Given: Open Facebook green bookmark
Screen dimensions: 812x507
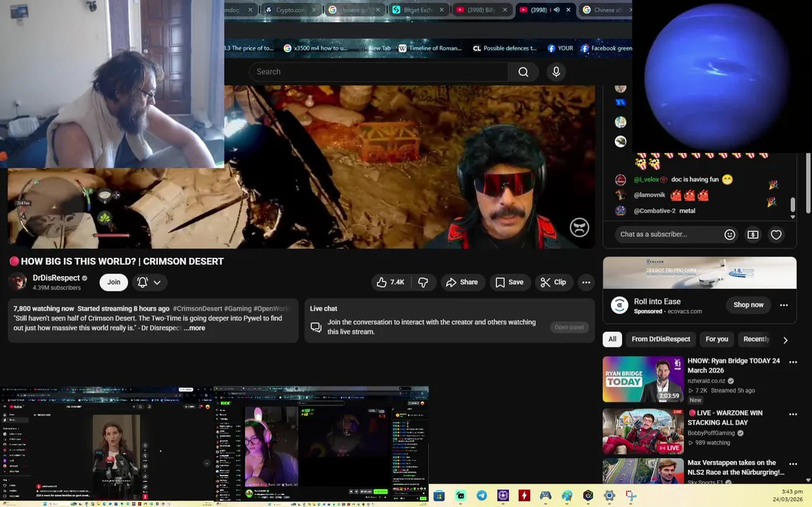Looking at the screenshot, I should point(607,48).
